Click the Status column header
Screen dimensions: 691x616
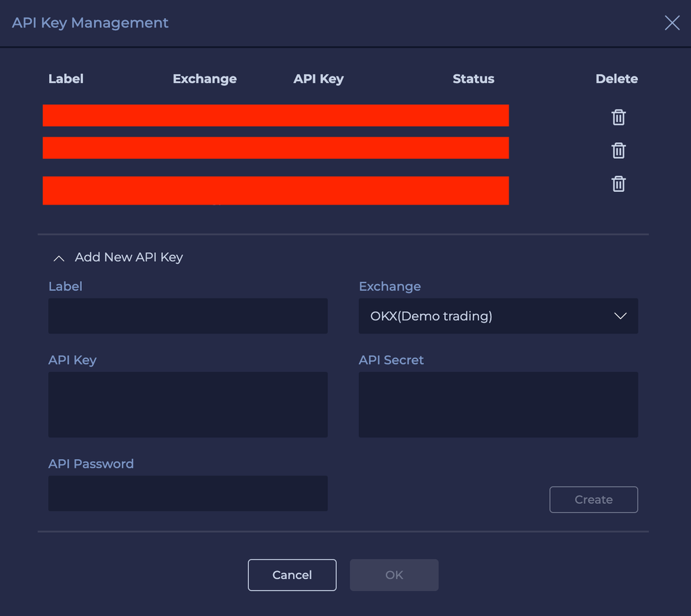pos(473,79)
